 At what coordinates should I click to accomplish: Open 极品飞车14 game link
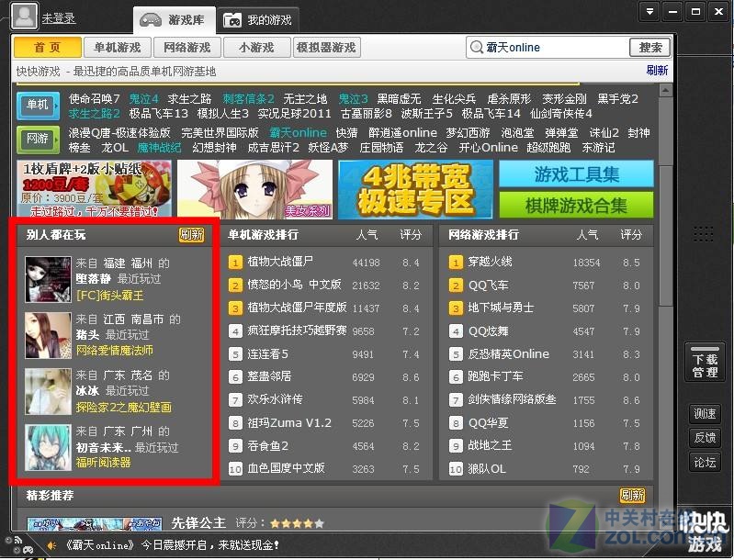(491, 114)
